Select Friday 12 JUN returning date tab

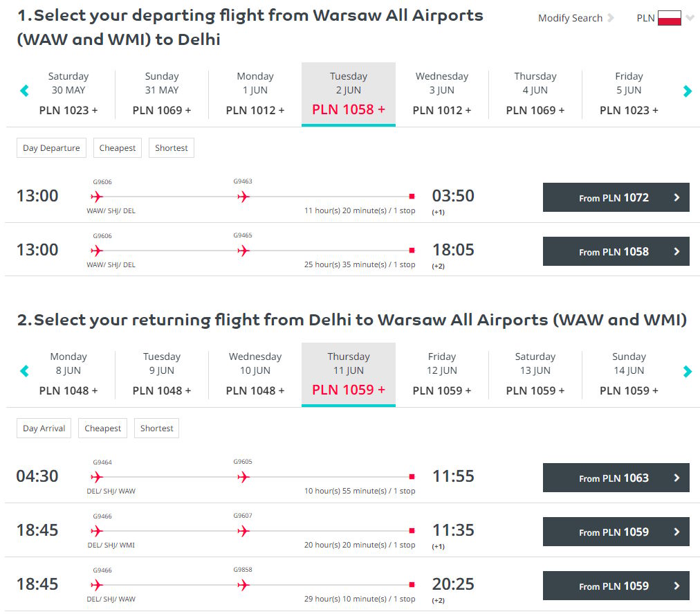441,374
